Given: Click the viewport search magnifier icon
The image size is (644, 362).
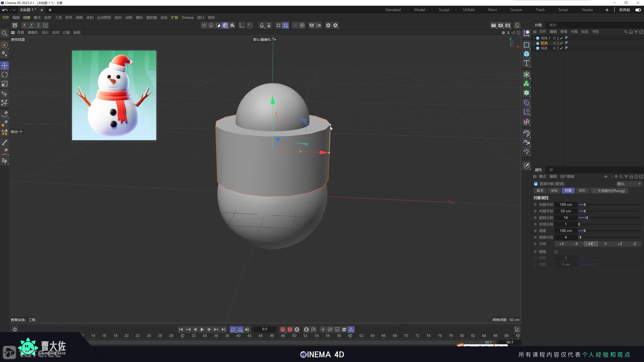Looking at the screenshot, I should (4, 33).
